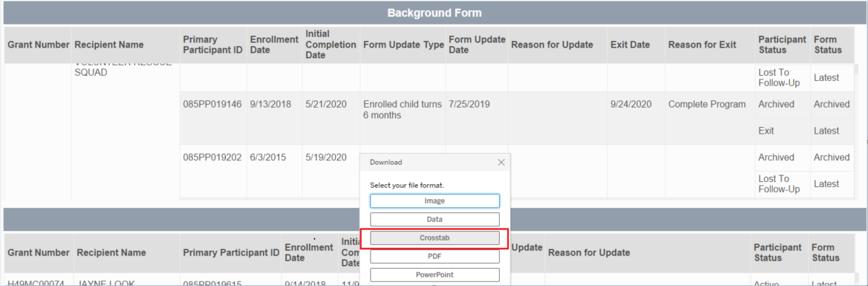
Task: Click Enrollment Date header in top table
Action: pyautogui.click(x=274, y=45)
